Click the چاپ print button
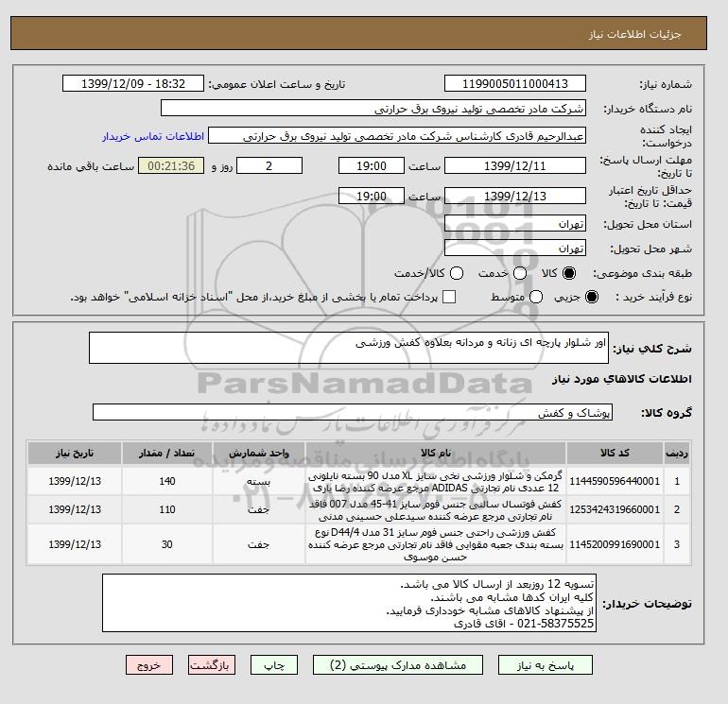Screen dimensions: 728x704 (x=274, y=665)
